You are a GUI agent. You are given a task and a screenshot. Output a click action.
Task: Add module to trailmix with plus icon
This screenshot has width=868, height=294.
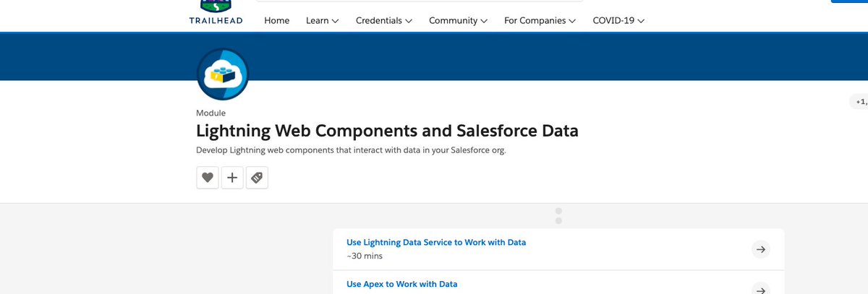[232, 178]
